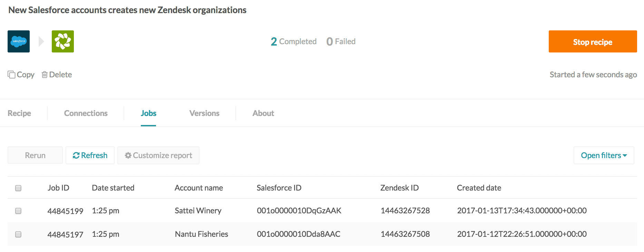Image resolution: width=644 pixels, height=252 pixels.
Task: Click the arrow between app icons
Action: pos(41,41)
